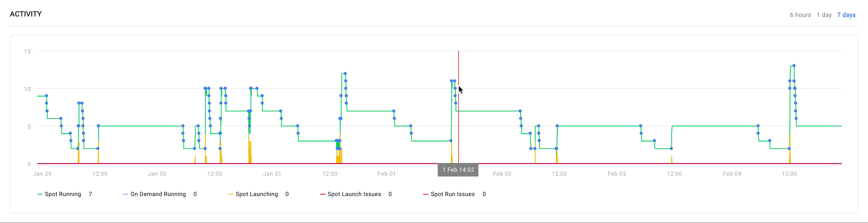Click the Spot Run Issues legend label

coord(452,194)
